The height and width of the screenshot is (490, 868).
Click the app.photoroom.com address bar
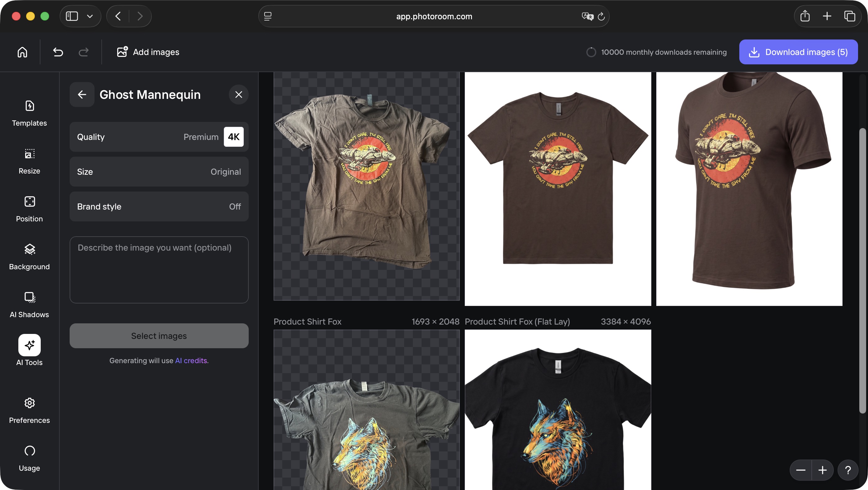tap(434, 16)
